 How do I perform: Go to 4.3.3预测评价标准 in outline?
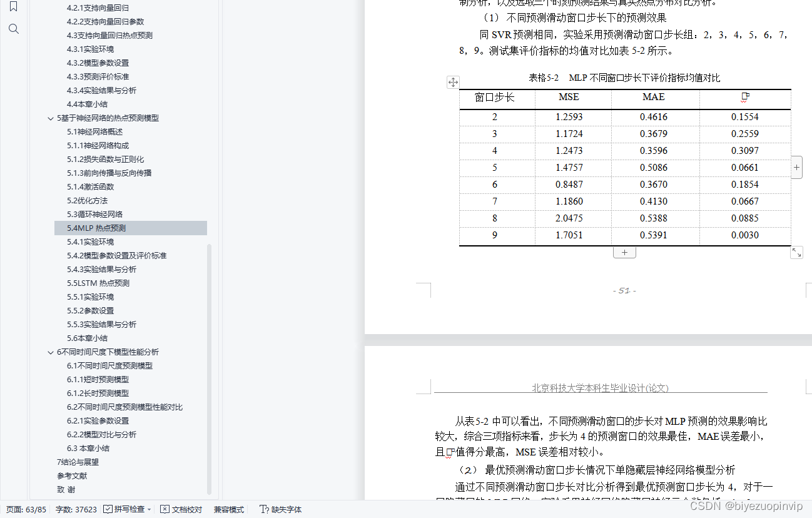point(98,76)
